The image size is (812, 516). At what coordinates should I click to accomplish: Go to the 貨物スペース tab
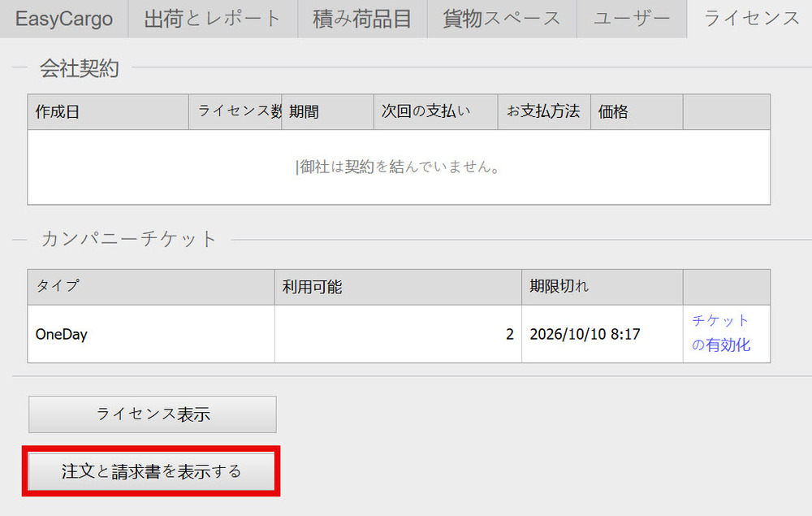pyautogui.click(x=502, y=19)
